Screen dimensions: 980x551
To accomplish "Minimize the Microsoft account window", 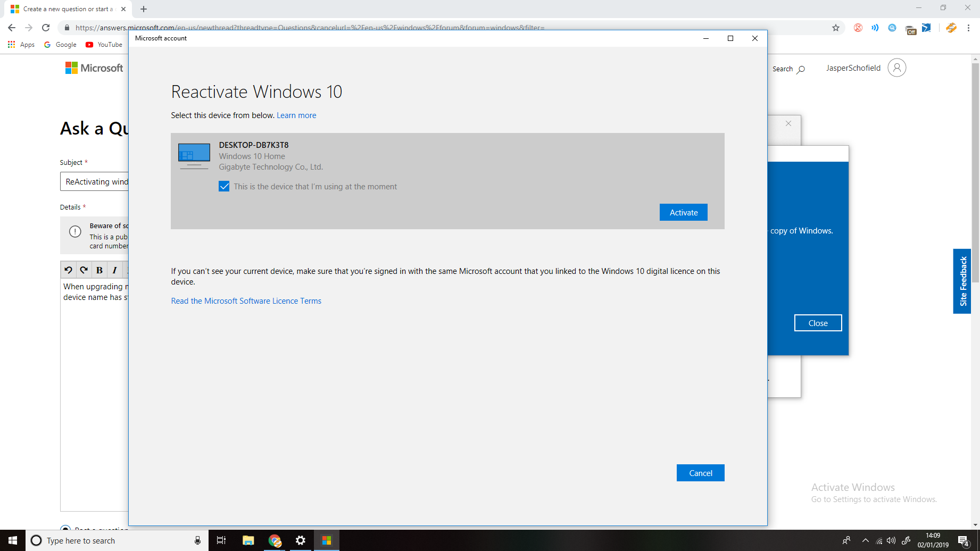I will click(706, 38).
